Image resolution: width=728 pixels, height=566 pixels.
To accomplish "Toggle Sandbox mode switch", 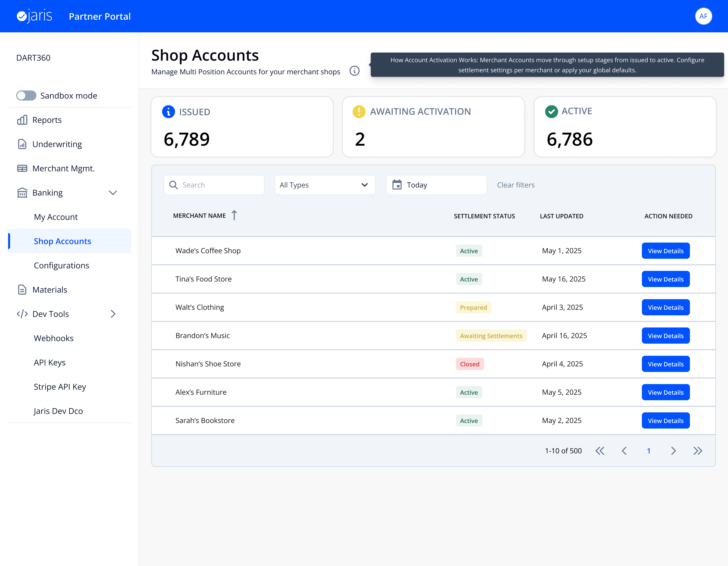I will click(x=26, y=96).
